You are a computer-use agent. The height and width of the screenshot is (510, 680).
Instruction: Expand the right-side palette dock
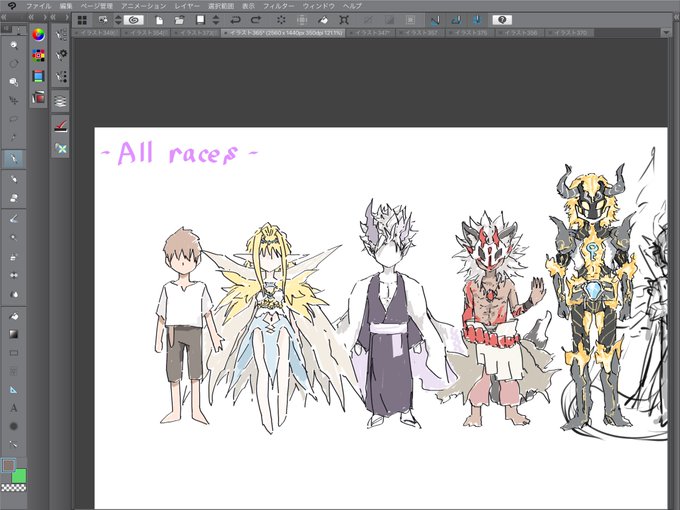tap(676, 17)
